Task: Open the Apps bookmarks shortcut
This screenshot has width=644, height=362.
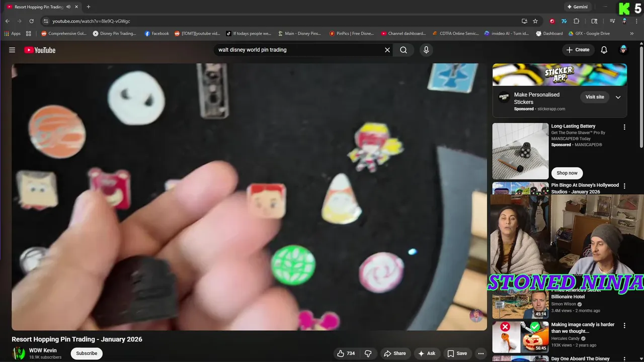Action: click(12, 34)
